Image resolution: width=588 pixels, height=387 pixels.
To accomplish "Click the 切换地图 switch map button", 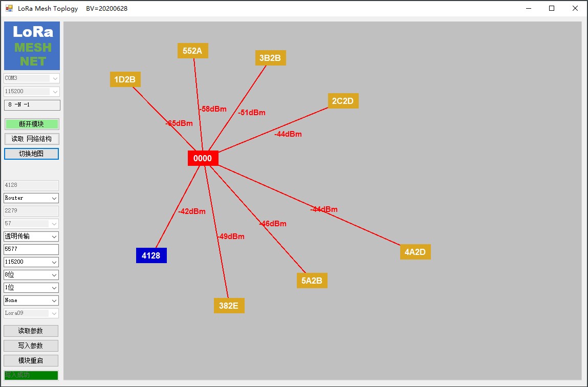I will [x=32, y=154].
